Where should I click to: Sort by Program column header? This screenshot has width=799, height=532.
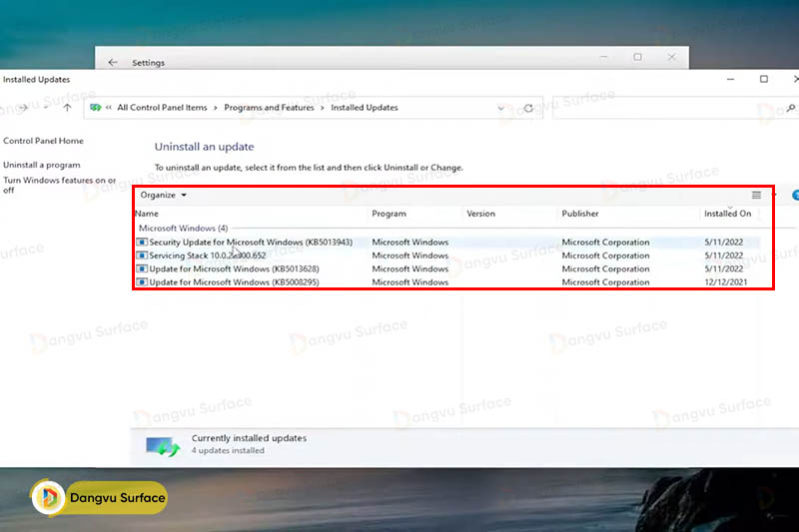(x=389, y=214)
